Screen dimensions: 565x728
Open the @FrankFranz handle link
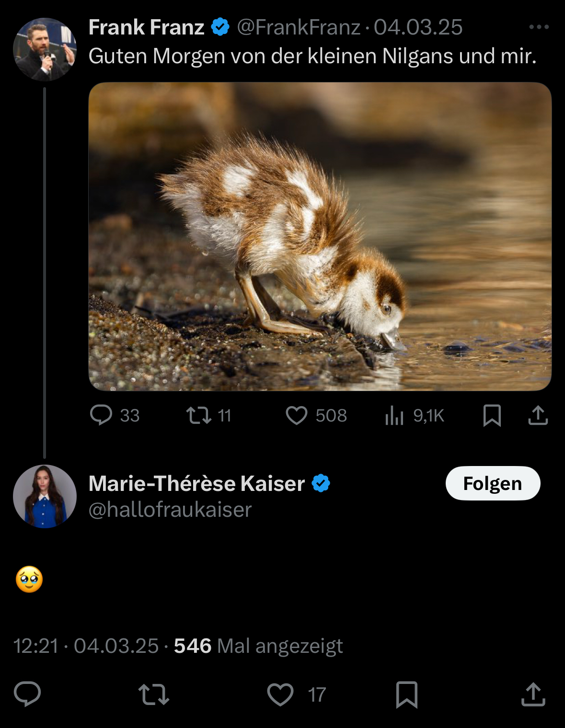[298, 27]
